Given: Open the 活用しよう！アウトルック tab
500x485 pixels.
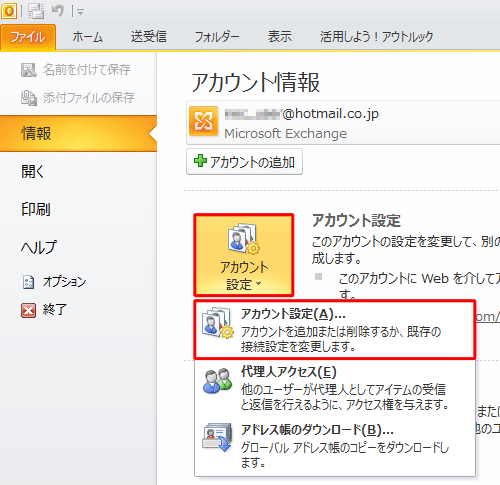Looking at the screenshot, I should [x=377, y=37].
